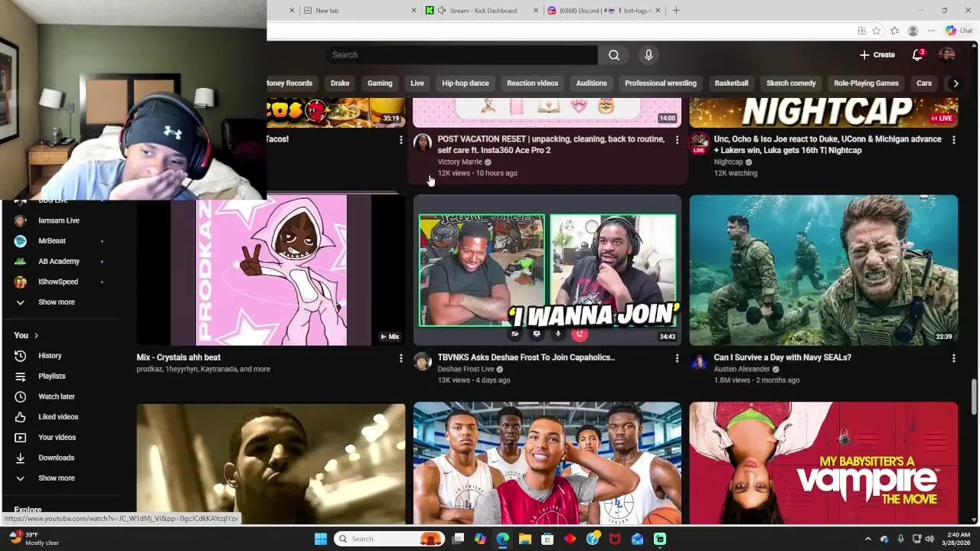The image size is (980, 551).
Task: Open AB Academy subscription
Action: coord(60,262)
